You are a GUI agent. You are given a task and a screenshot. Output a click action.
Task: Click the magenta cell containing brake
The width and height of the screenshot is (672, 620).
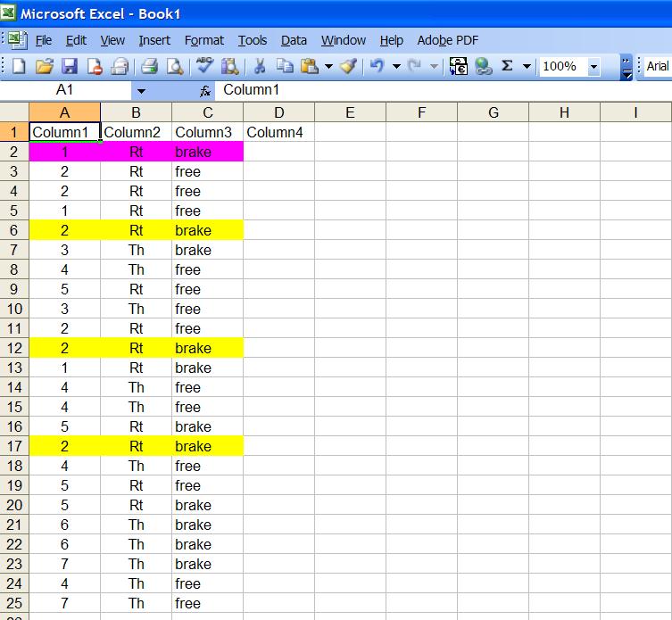click(x=207, y=152)
